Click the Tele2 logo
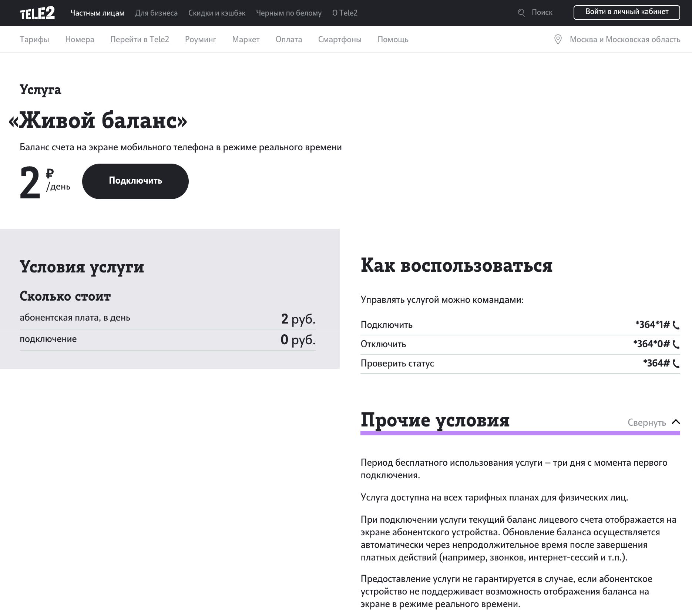Viewport: 692px width, 616px height. (37, 13)
